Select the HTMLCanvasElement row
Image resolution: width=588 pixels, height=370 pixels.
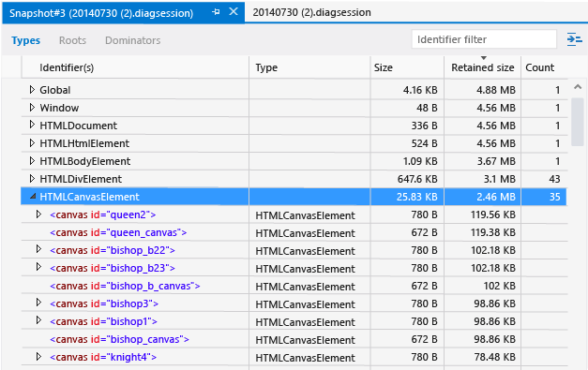click(294, 197)
